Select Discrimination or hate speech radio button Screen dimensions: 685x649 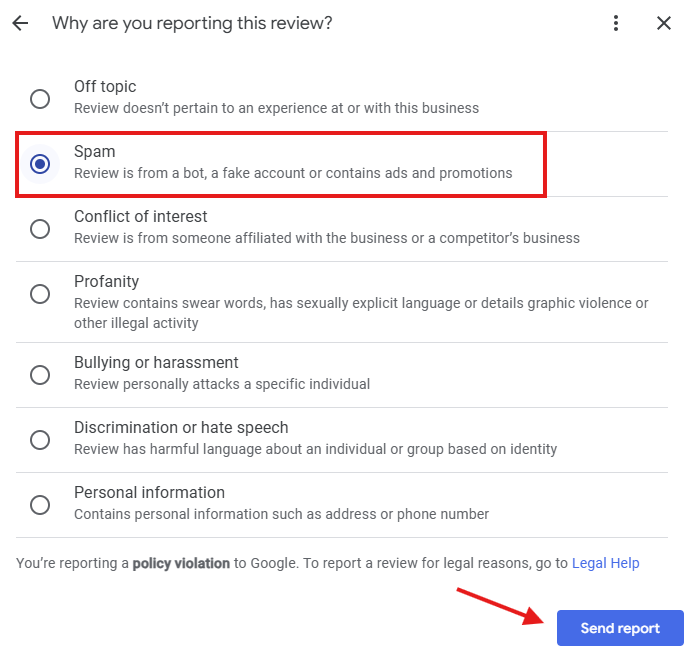click(x=40, y=440)
